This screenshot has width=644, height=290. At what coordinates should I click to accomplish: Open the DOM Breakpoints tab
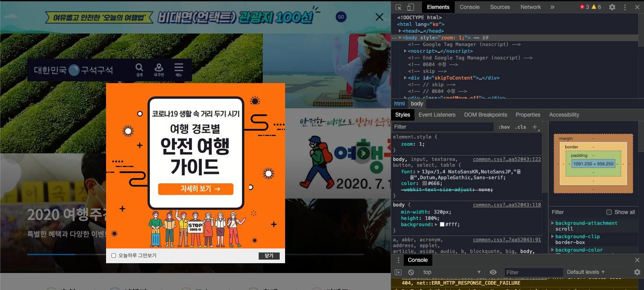pos(486,115)
